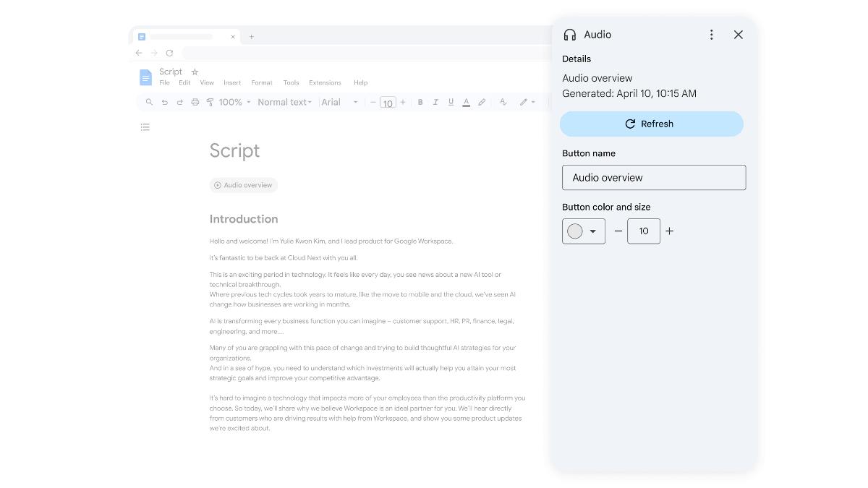The width and height of the screenshot is (868, 488).
Task: Select the paint format tool
Action: [210, 102]
